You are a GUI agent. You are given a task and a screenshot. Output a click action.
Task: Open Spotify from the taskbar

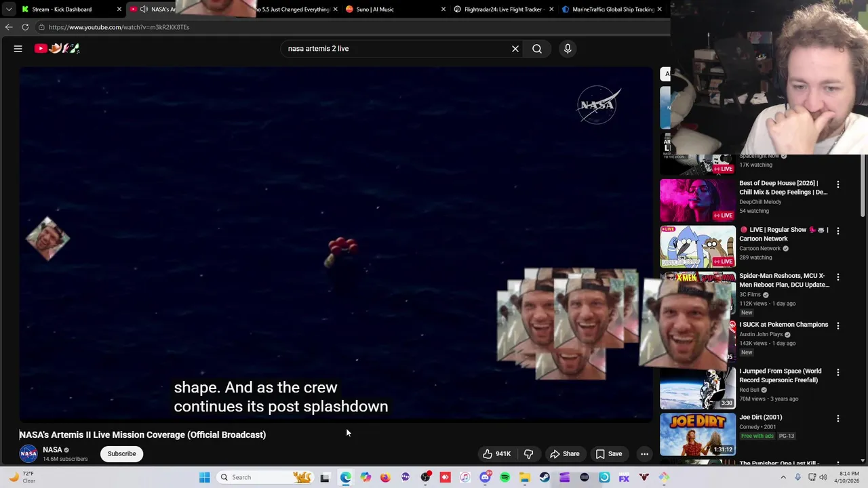pos(505,477)
